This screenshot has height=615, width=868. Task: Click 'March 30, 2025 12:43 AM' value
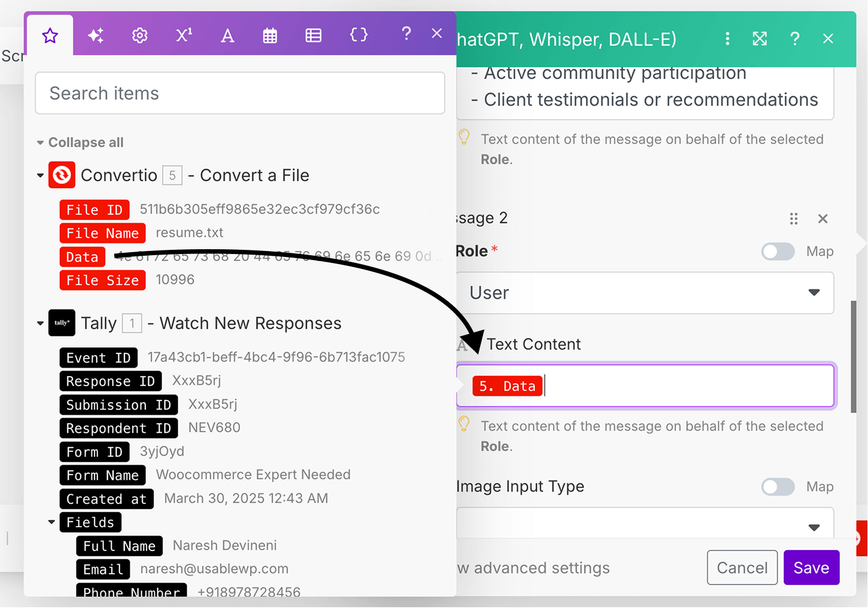[246, 498]
